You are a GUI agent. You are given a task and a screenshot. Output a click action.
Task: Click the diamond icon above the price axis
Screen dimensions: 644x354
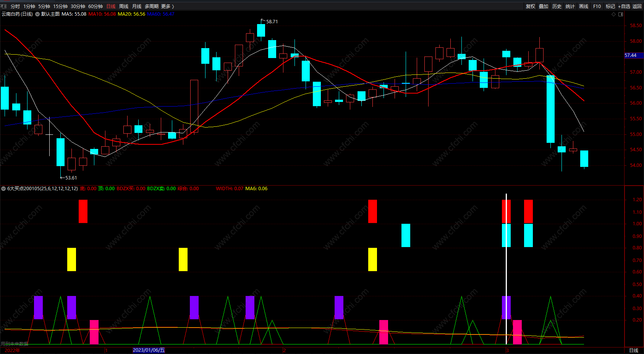tap(614, 15)
